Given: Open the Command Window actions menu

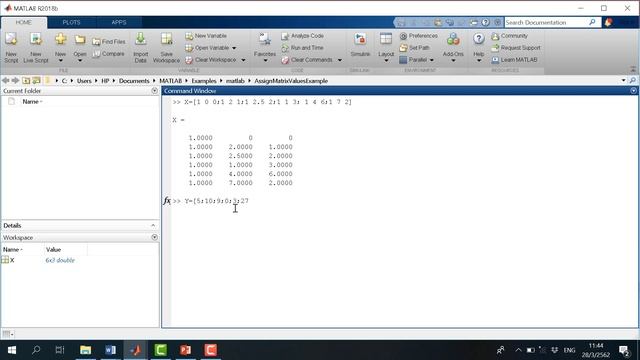Looking at the screenshot, I should pos(633,91).
